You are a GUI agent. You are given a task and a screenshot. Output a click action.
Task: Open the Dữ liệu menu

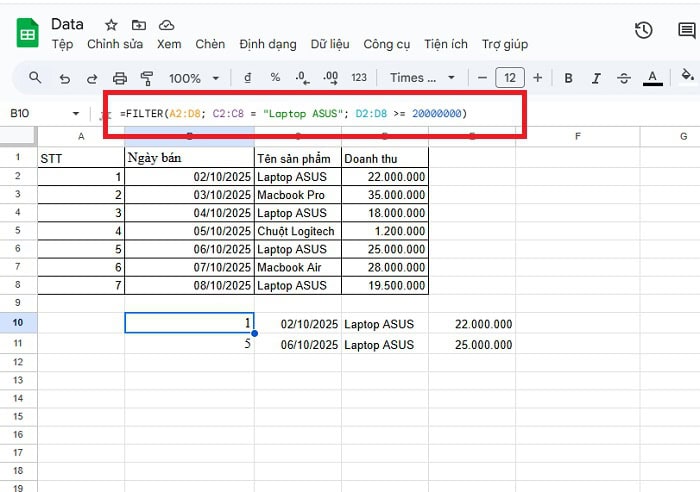(330, 44)
